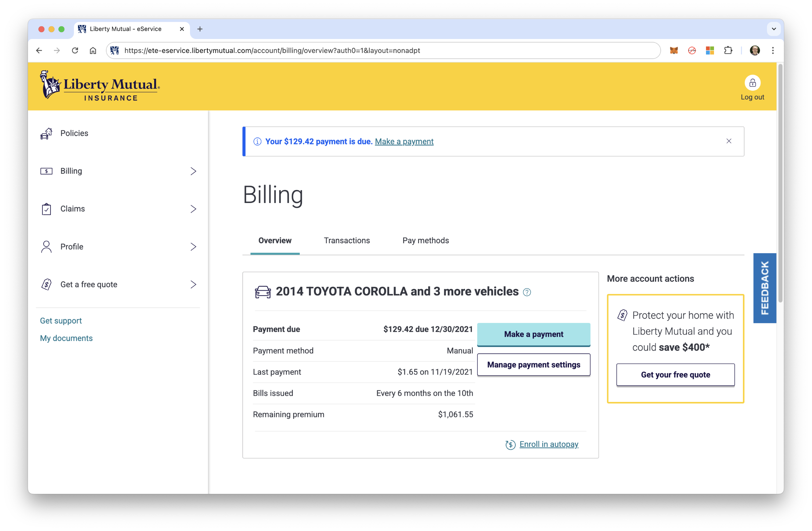Click the info icon in payment alert
812x531 pixels.
pyautogui.click(x=257, y=141)
